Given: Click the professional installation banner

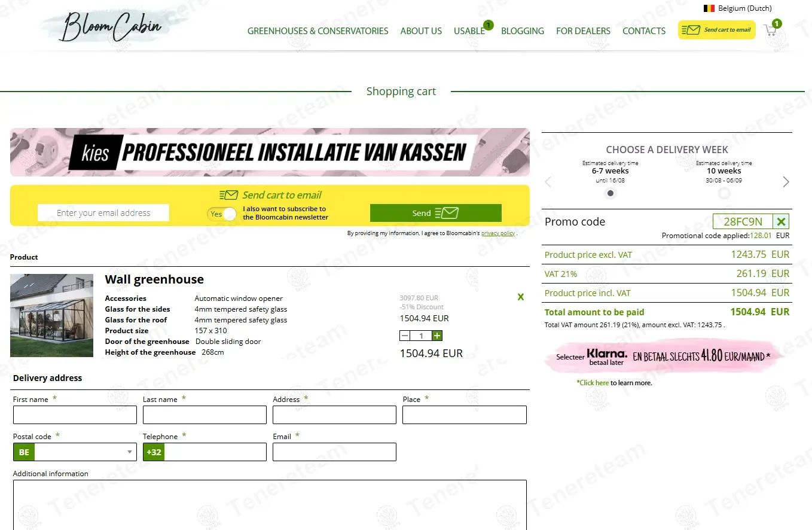Looking at the screenshot, I should 270,152.
